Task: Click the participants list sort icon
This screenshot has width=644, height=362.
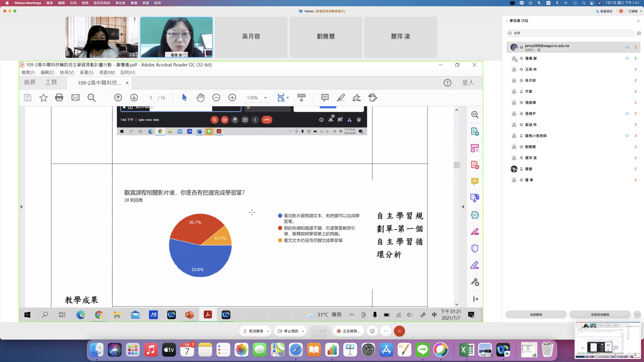Action: (639, 33)
